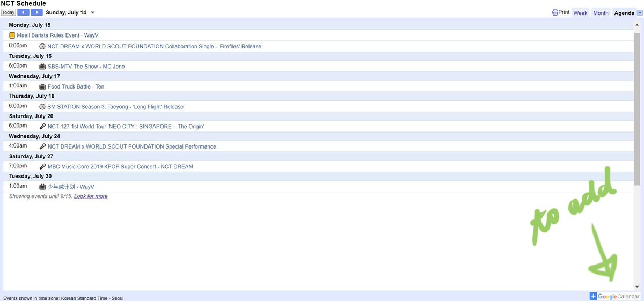Click the Thursday, July 18 date header
644x301 pixels.
32,96
